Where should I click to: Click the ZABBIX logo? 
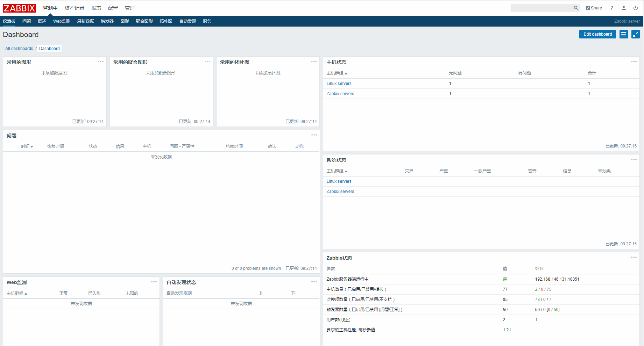[20, 8]
